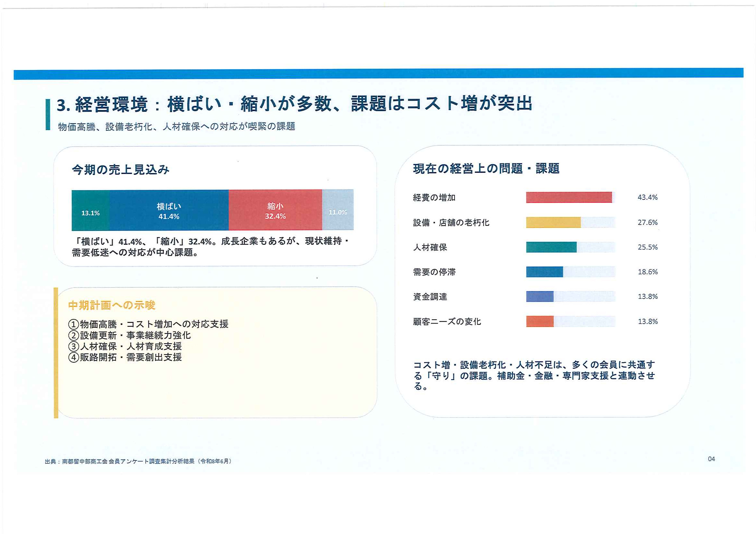Click the value 27.6%
Image resolution: width=756 pixels, height=534 pixels.
tap(647, 222)
